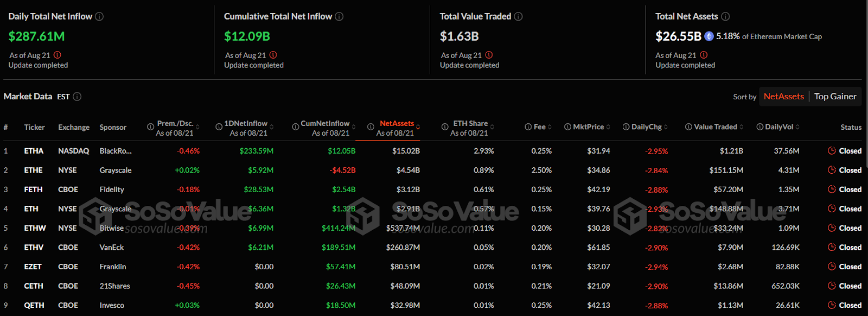Click the 21Shares sponsor cell

[114, 286]
